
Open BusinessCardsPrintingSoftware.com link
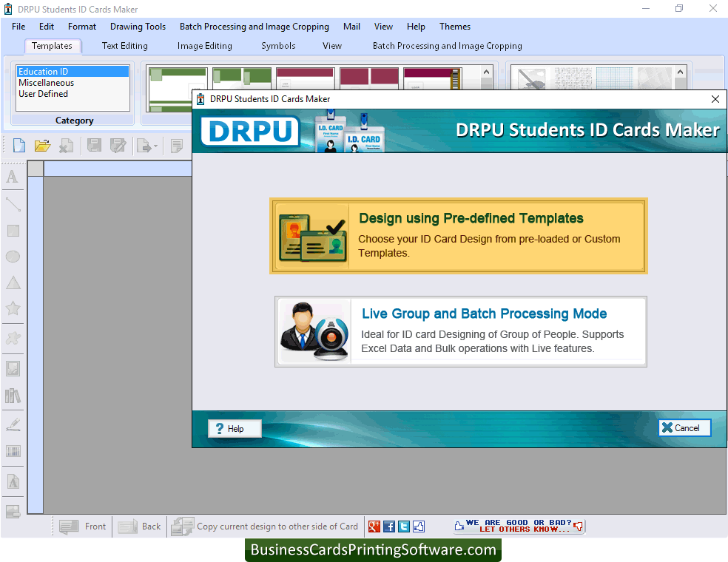click(374, 550)
